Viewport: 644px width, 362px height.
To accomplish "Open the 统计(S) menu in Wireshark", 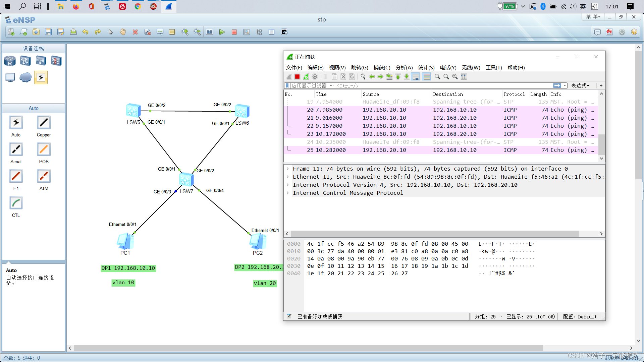I will (x=426, y=68).
